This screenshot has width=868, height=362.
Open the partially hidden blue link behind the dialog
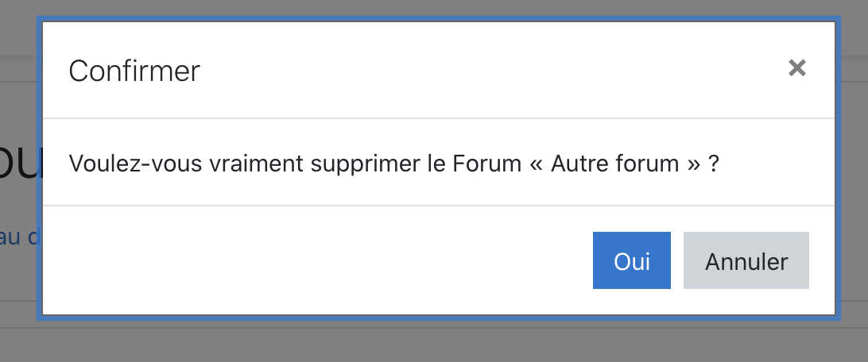[17, 237]
